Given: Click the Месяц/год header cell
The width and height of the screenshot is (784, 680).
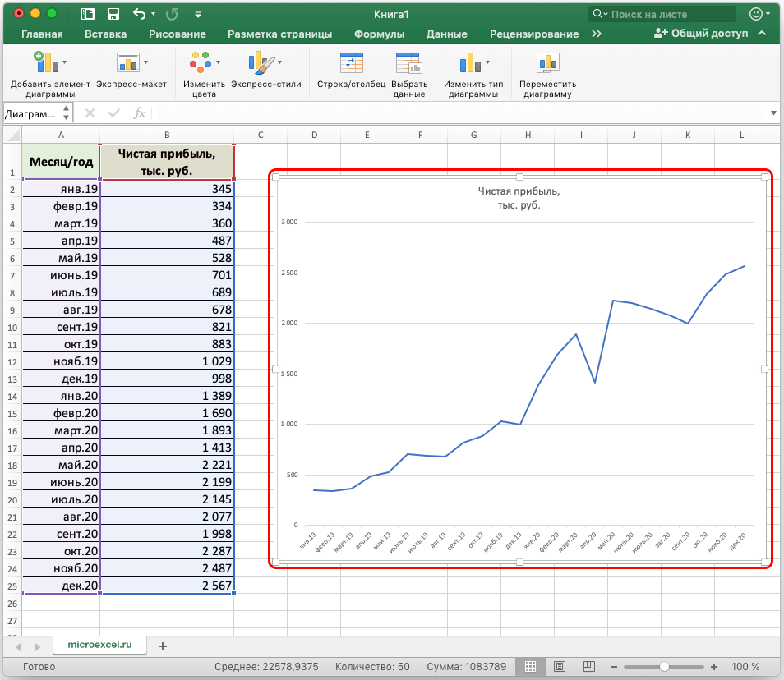Looking at the screenshot, I should (x=61, y=162).
